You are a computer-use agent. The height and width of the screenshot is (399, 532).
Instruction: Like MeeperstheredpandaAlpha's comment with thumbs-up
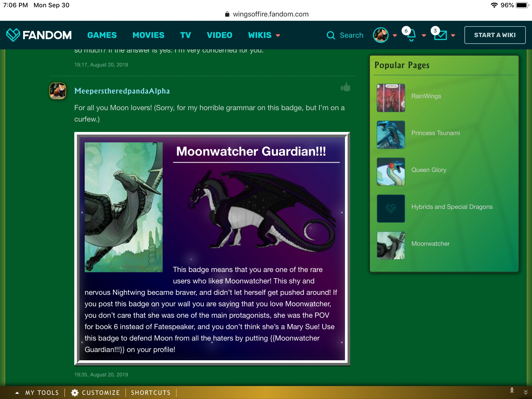point(345,88)
